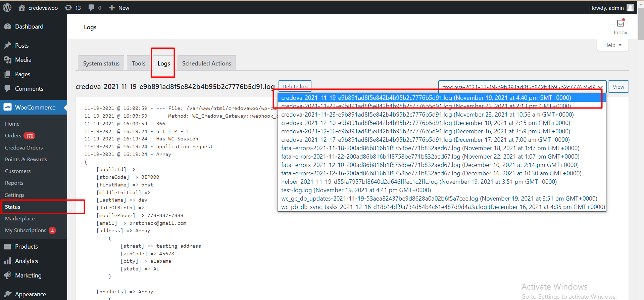Click the Comments icon in sidebar

[x=7, y=88]
